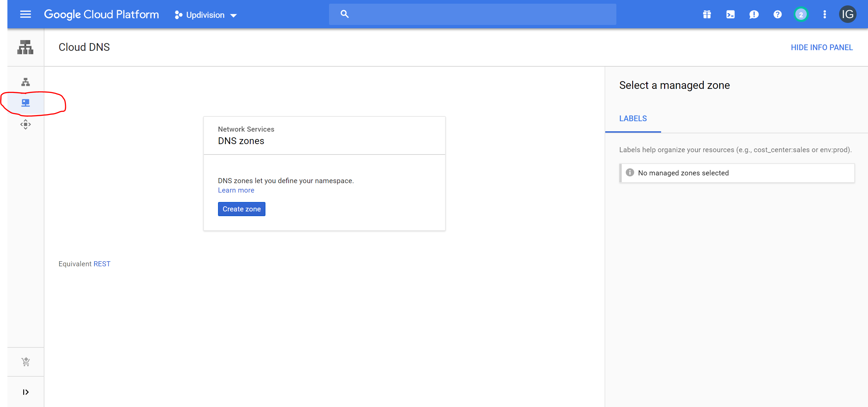
Task: Click the Network Services product icon
Action: (x=25, y=47)
